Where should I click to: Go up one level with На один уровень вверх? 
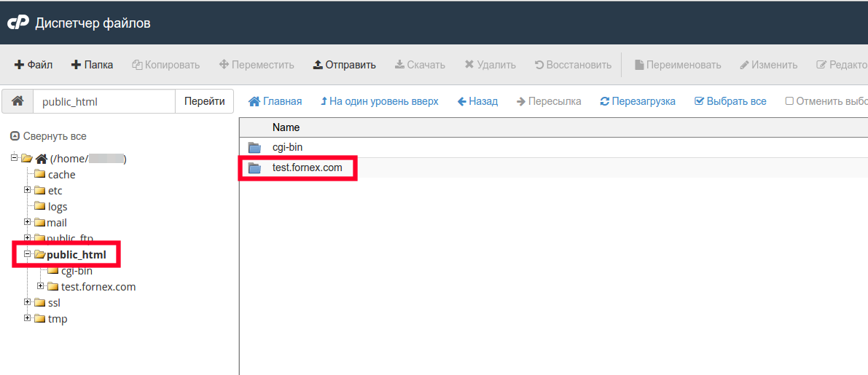point(379,101)
